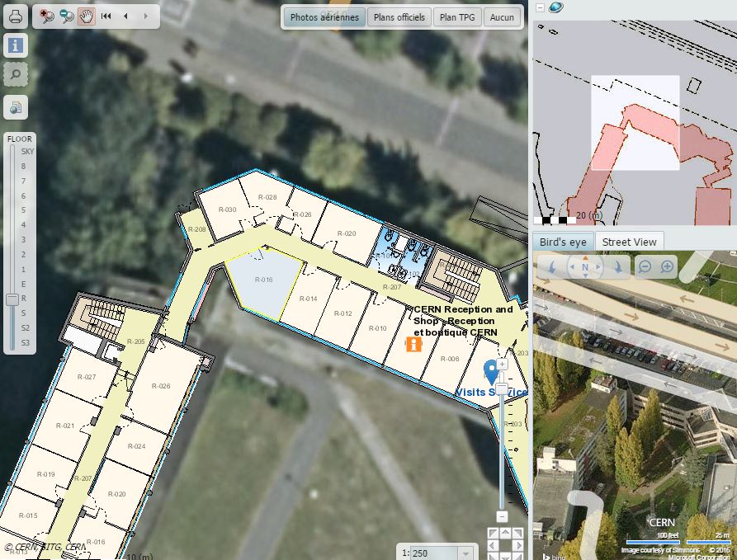Click room R-014 on floor plan

(309, 299)
